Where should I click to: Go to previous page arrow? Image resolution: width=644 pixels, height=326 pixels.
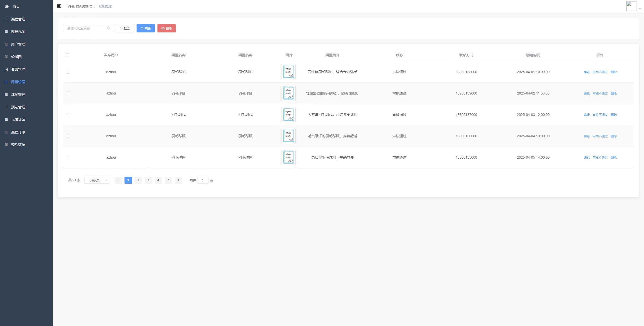[118, 180]
